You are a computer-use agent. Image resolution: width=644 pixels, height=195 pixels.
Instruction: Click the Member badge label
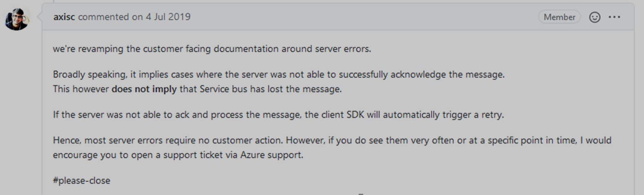559,17
